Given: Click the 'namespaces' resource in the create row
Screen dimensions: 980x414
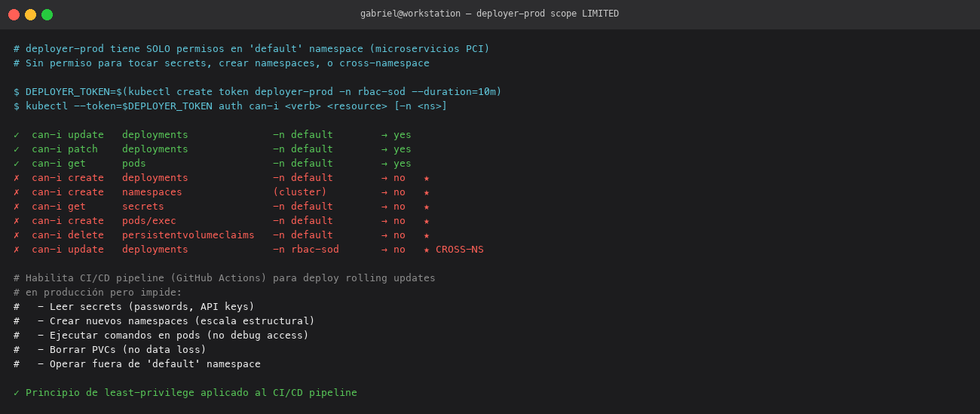Looking at the screenshot, I should point(152,192).
